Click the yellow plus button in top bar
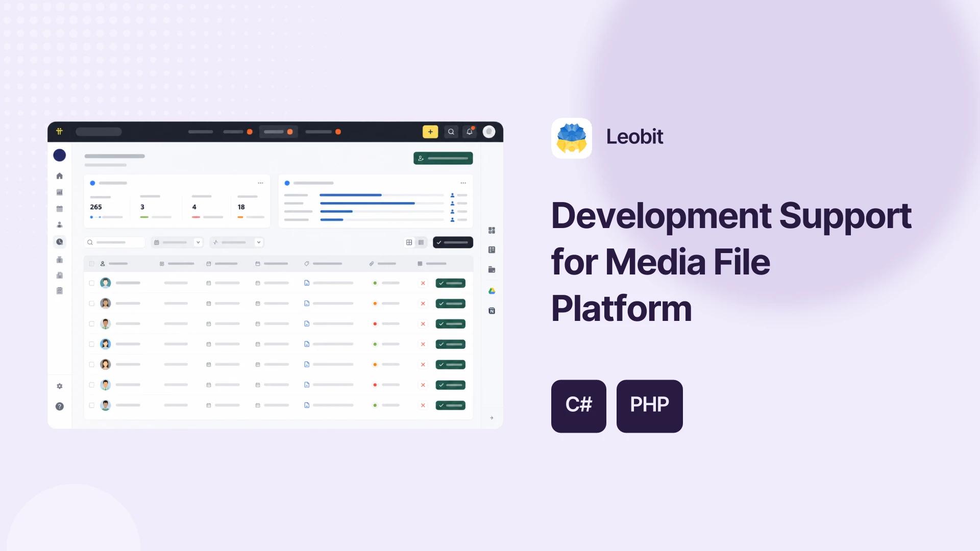The image size is (980, 551). pyautogui.click(x=430, y=132)
